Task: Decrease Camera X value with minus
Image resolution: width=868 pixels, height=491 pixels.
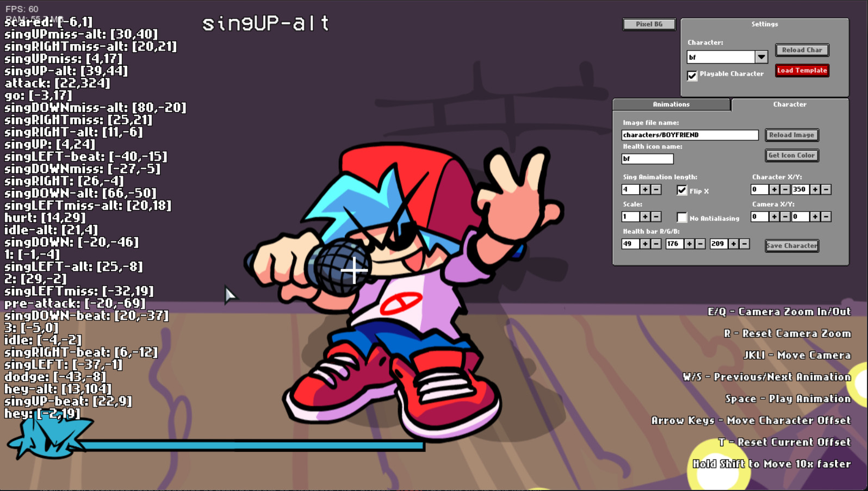Action: pos(785,217)
